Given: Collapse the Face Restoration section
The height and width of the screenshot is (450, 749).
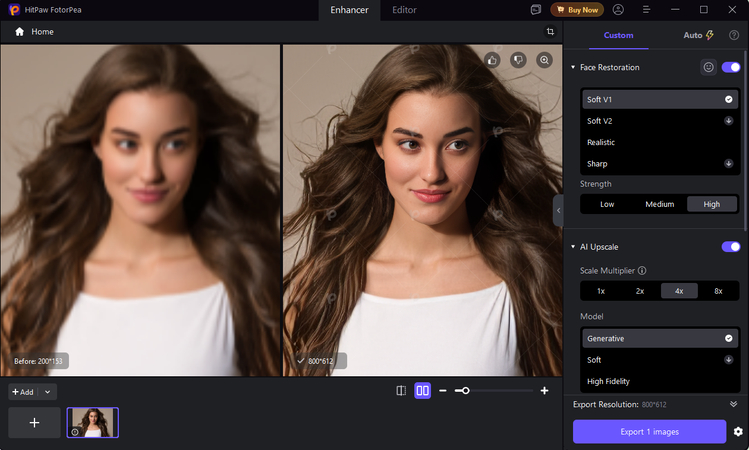Looking at the screenshot, I should tap(573, 67).
